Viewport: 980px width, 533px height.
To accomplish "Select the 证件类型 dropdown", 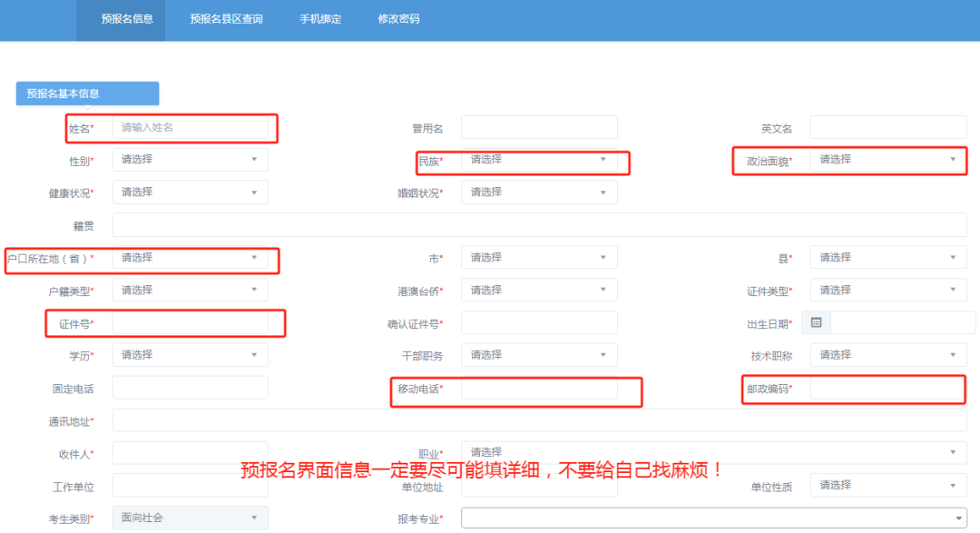I will point(887,290).
